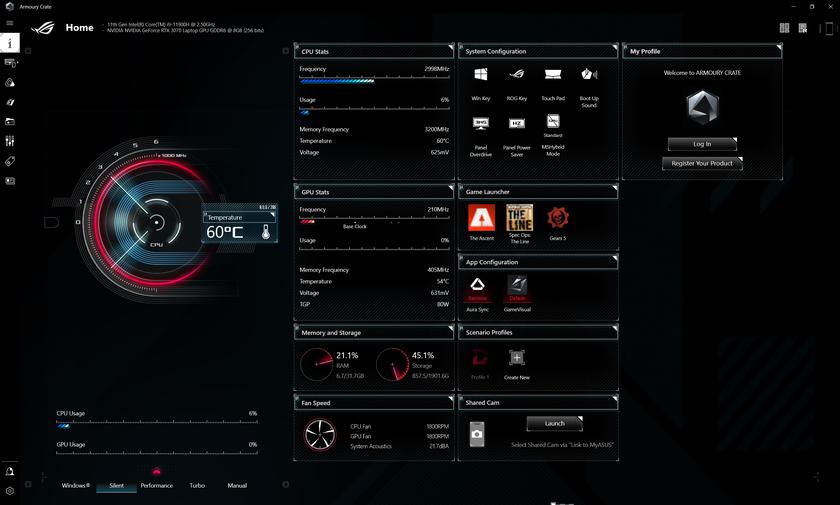Select the Performance mode tab

point(156,485)
